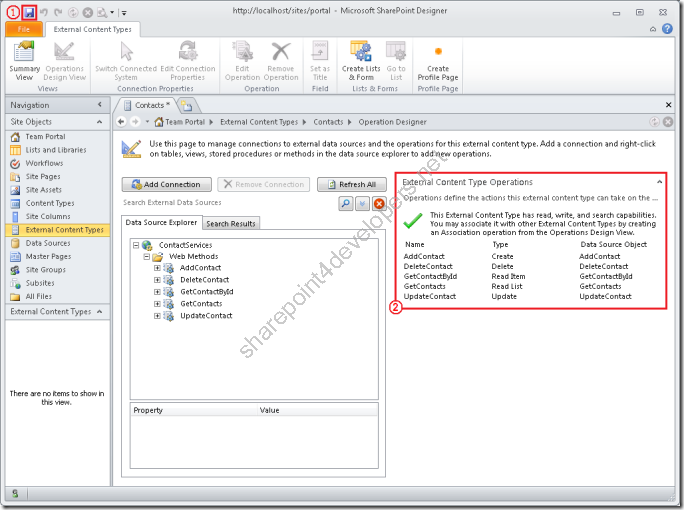Collapse the Site Objects section
The height and width of the screenshot is (510, 684).
click(x=100, y=122)
